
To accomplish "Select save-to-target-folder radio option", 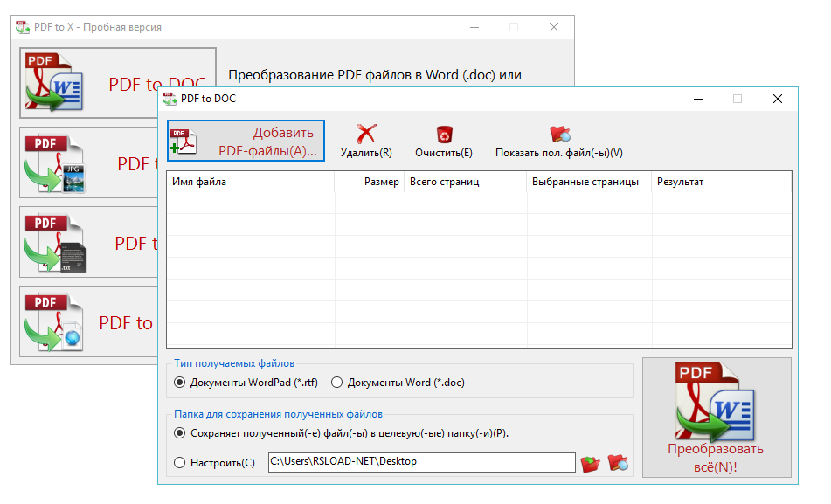I will tap(180, 433).
